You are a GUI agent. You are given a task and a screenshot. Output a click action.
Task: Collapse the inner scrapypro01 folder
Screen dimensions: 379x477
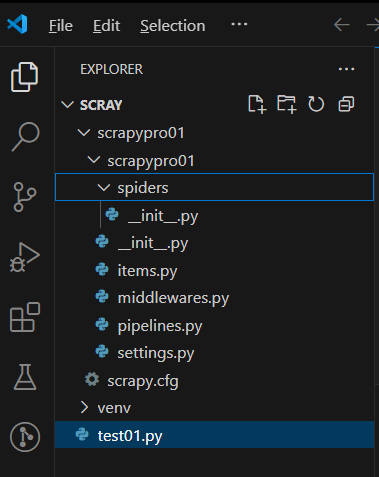[94, 160]
